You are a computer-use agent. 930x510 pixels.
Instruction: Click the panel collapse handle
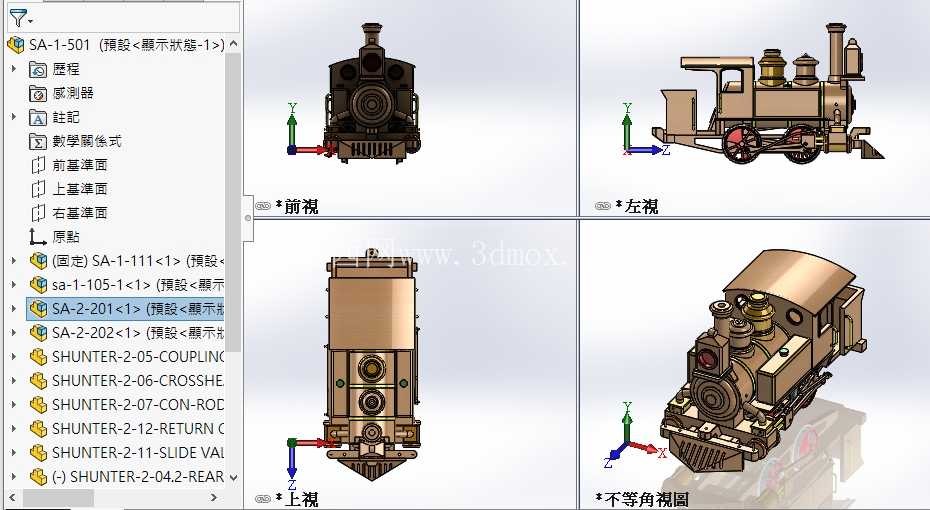click(248, 218)
